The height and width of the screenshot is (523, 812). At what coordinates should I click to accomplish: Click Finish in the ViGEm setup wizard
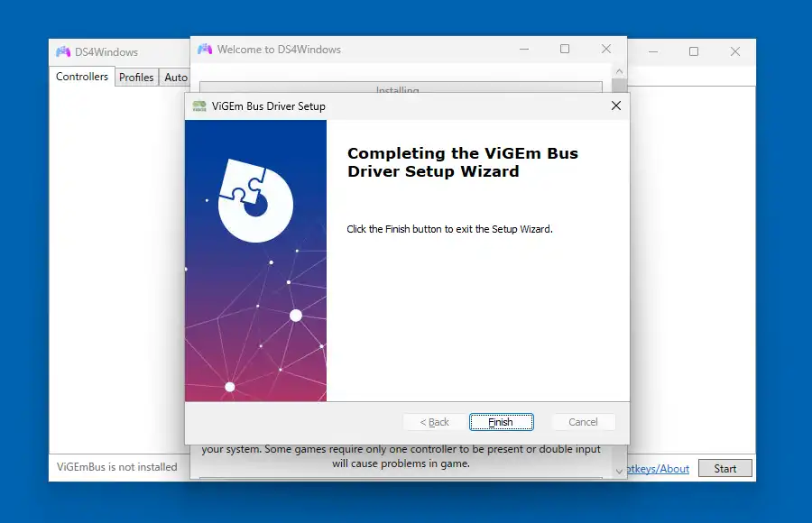click(502, 422)
